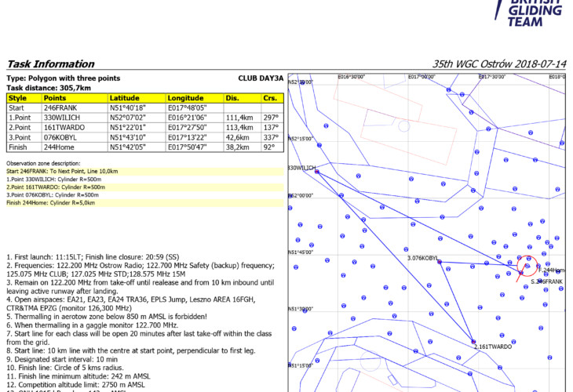Click the 161TWARDO point cell in table
573x392 pixels.
[x=74, y=127]
